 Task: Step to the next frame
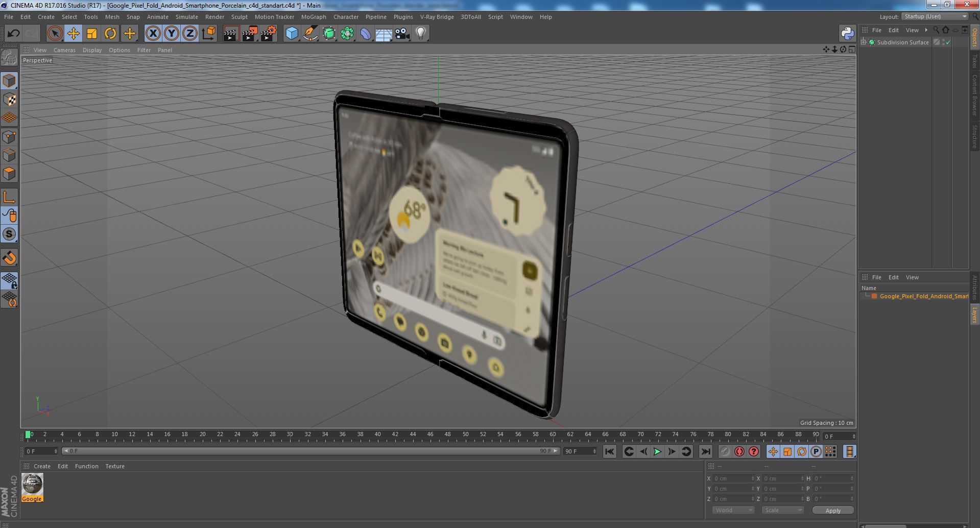672,451
